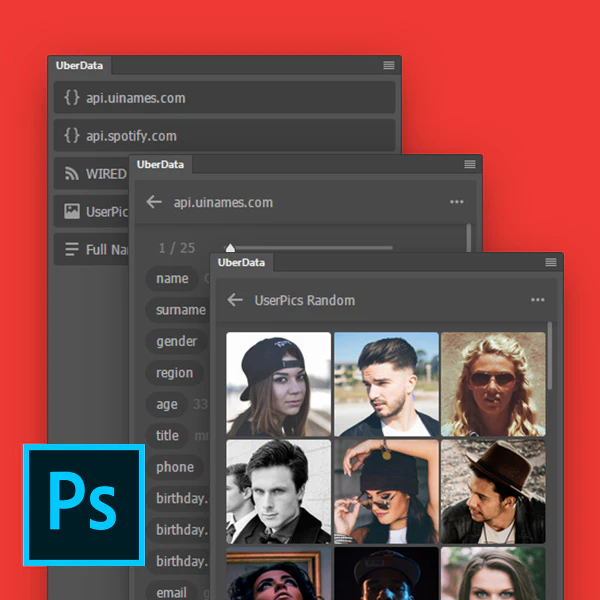This screenshot has height=600, width=600.
Task: Click scrollbar in UserPics Random panel
Action: tap(550, 356)
